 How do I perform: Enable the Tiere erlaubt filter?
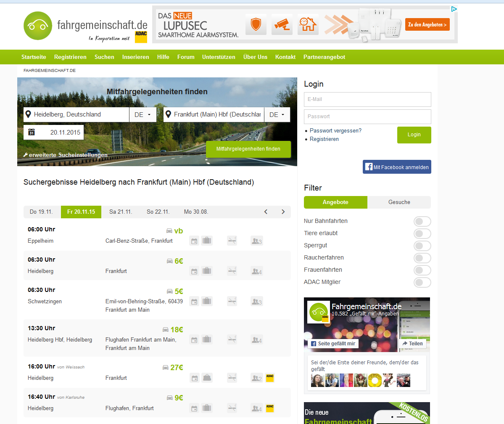coord(422,233)
